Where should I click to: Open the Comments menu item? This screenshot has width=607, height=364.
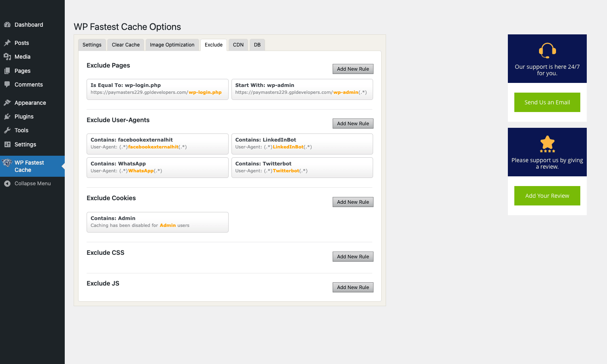pos(32,85)
